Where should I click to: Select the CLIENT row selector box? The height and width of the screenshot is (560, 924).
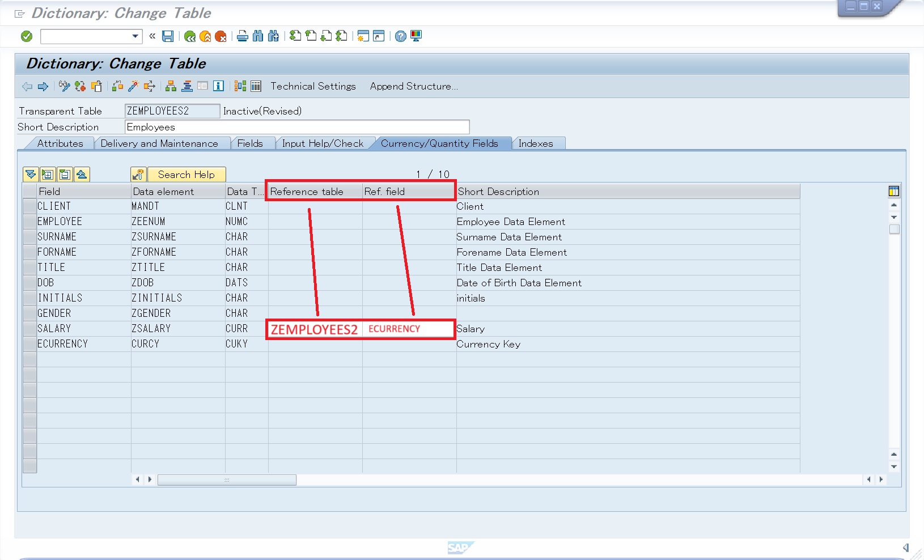click(x=29, y=206)
